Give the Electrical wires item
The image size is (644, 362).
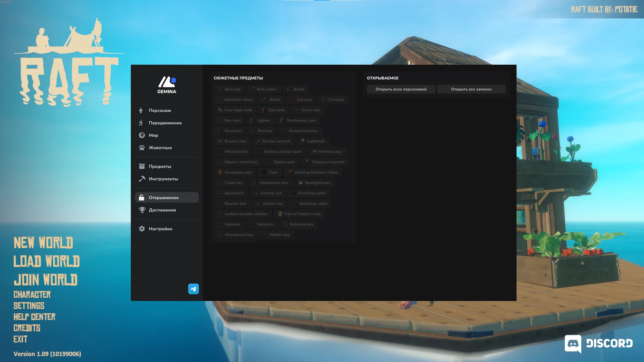tap(235, 100)
